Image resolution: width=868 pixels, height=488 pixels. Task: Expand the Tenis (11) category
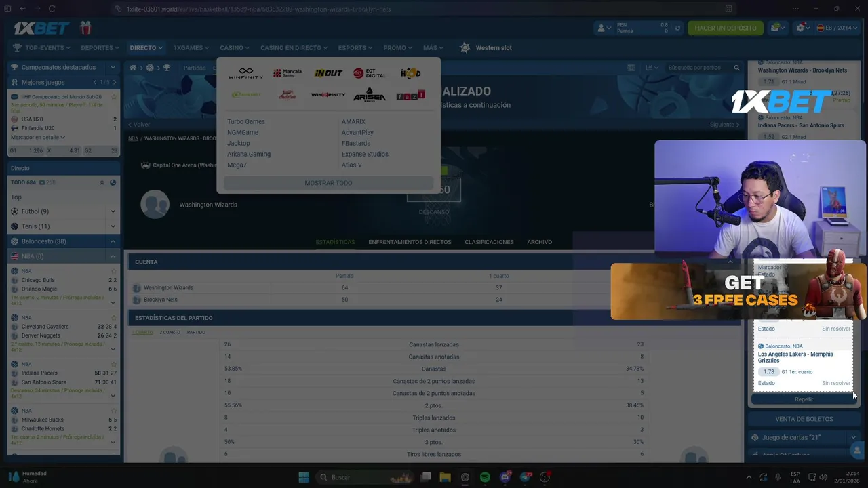[x=113, y=226]
